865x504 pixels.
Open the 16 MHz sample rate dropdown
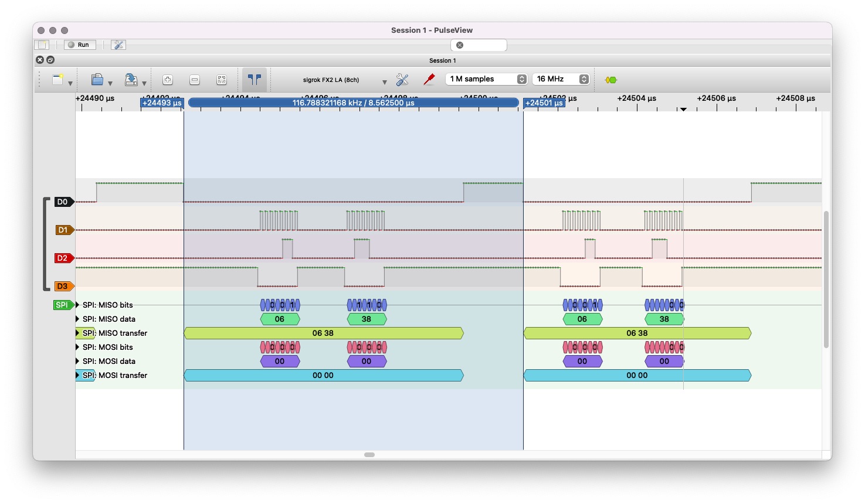point(561,79)
